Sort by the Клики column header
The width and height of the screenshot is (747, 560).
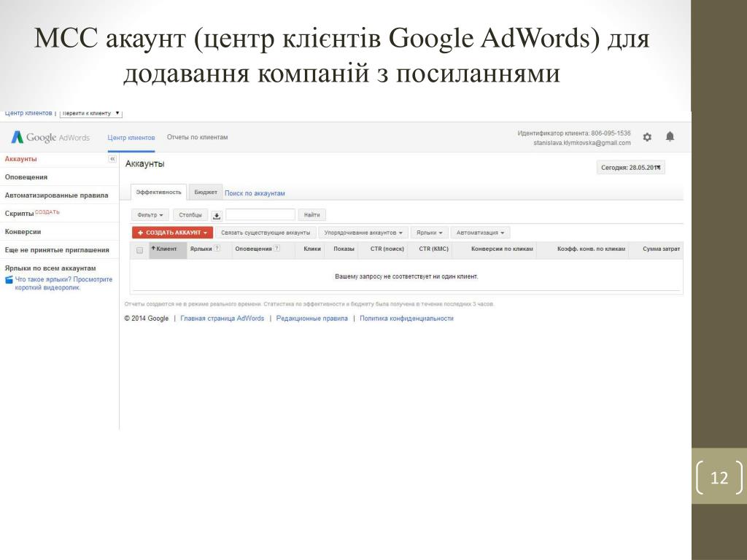click(312, 249)
